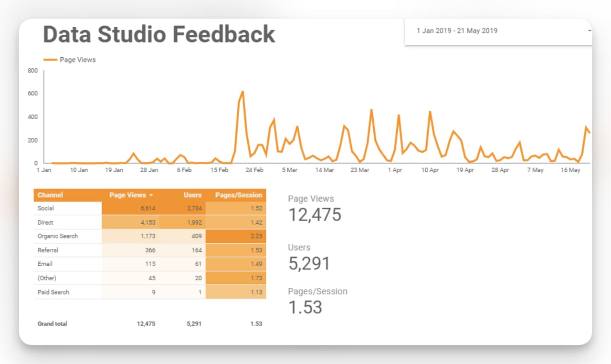Viewport: 611px width, 364px height.
Task: Click the 6,614 page views cell
Action: coord(130,208)
